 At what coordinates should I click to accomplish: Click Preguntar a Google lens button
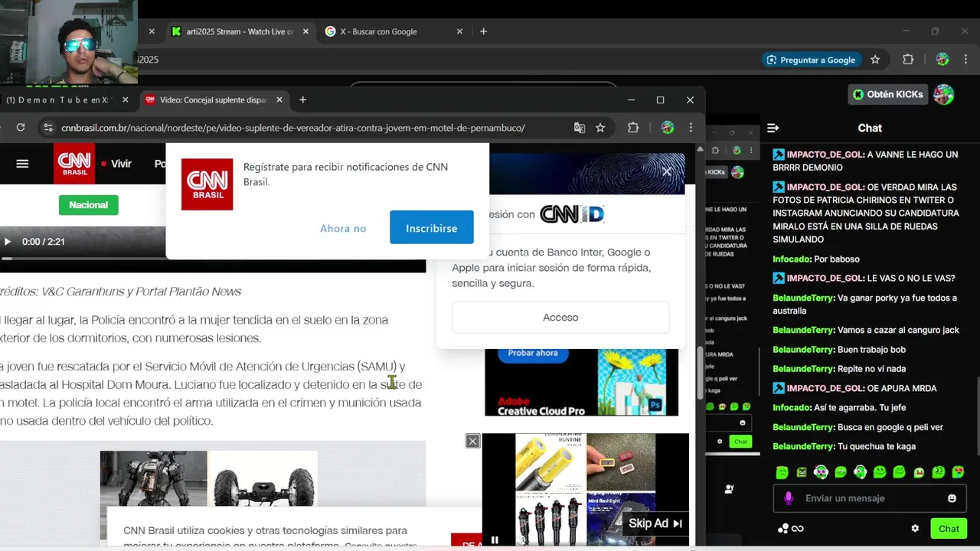[x=812, y=60]
